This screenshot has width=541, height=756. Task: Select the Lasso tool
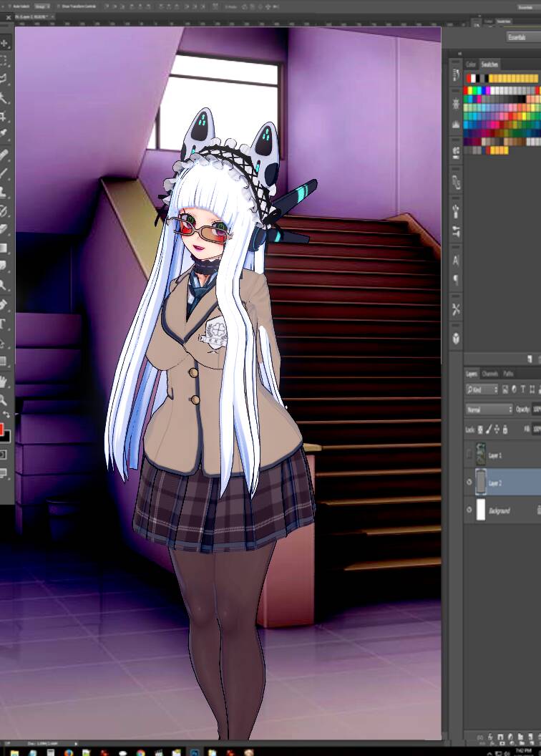pyautogui.click(x=4, y=79)
